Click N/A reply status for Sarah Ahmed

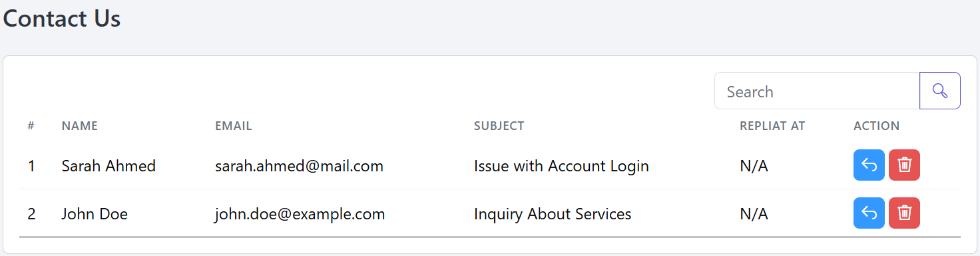point(754,166)
